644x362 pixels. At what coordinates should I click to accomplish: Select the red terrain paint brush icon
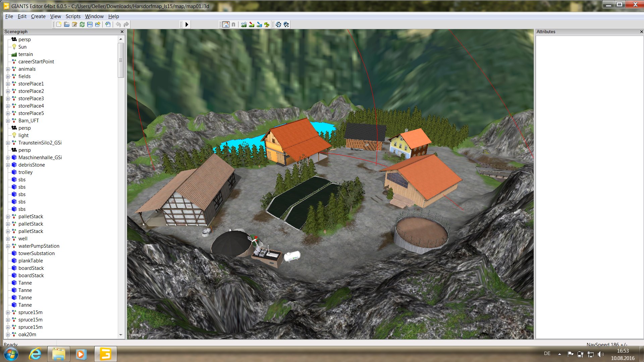pos(252,24)
